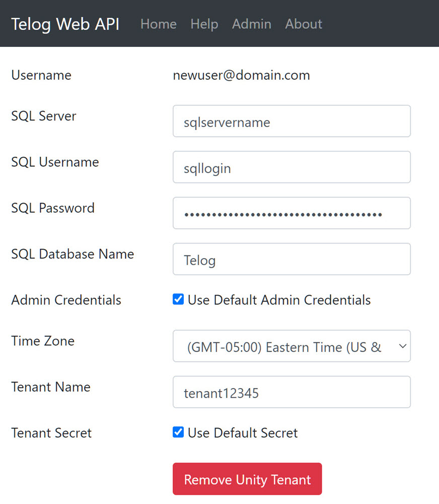Click into the SQL Username field
Viewport: 439px width, 504px height.
(291, 167)
